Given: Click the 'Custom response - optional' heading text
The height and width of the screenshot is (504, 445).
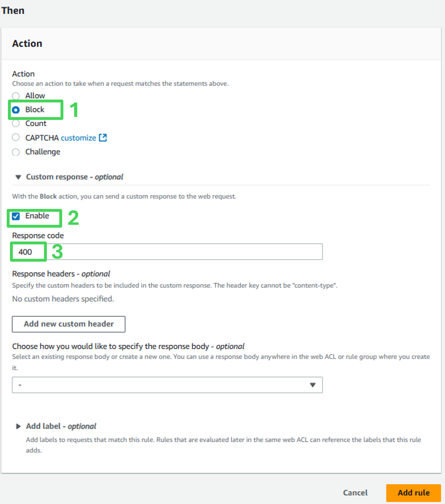Looking at the screenshot, I should pos(75,177).
